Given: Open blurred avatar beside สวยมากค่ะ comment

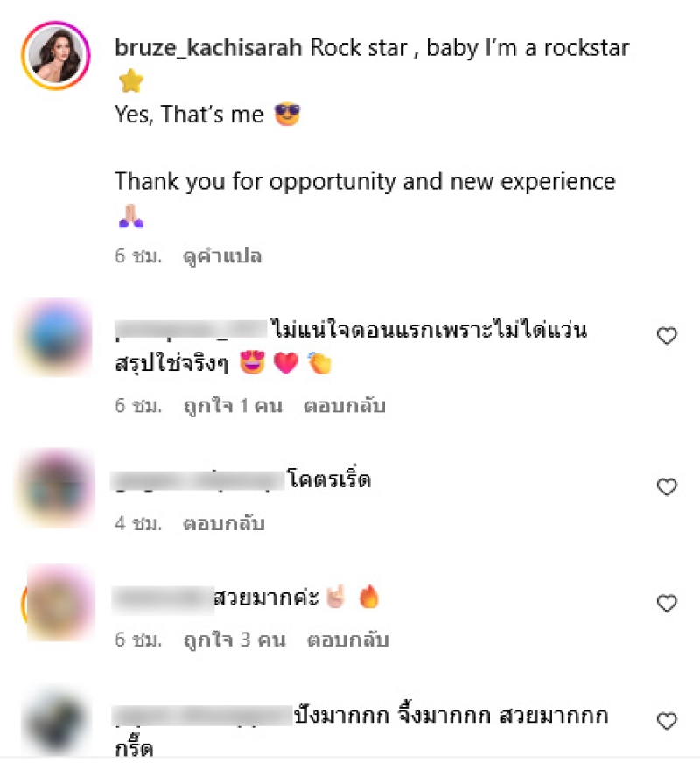Looking at the screenshot, I should pyautogui.click(x=58, y=604).
